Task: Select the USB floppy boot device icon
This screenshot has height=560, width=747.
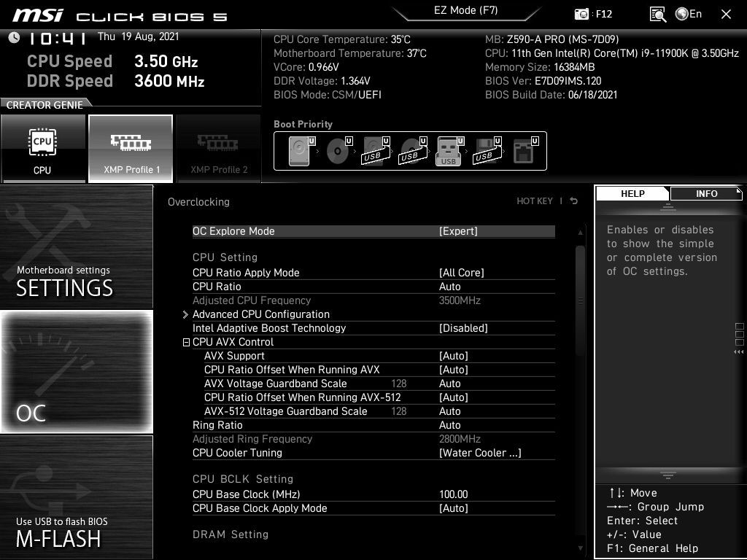Action: [x=487, y=150]
